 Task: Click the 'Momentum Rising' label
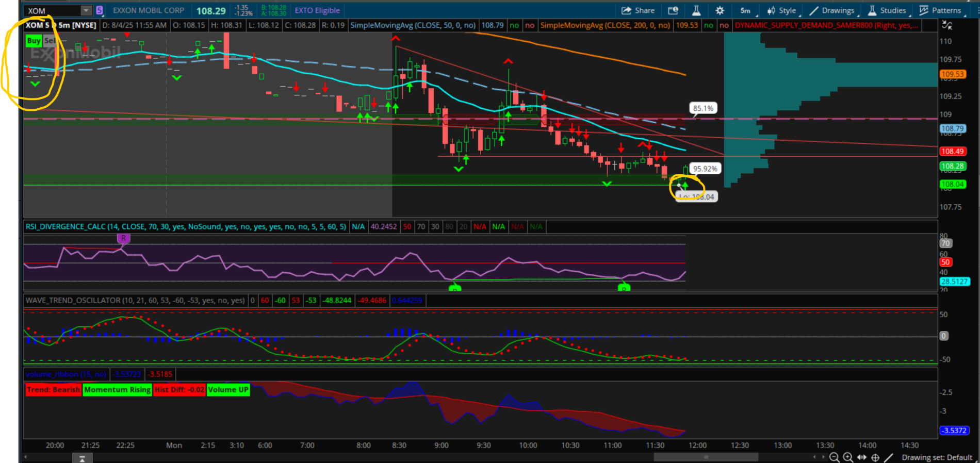click(118, 390)
